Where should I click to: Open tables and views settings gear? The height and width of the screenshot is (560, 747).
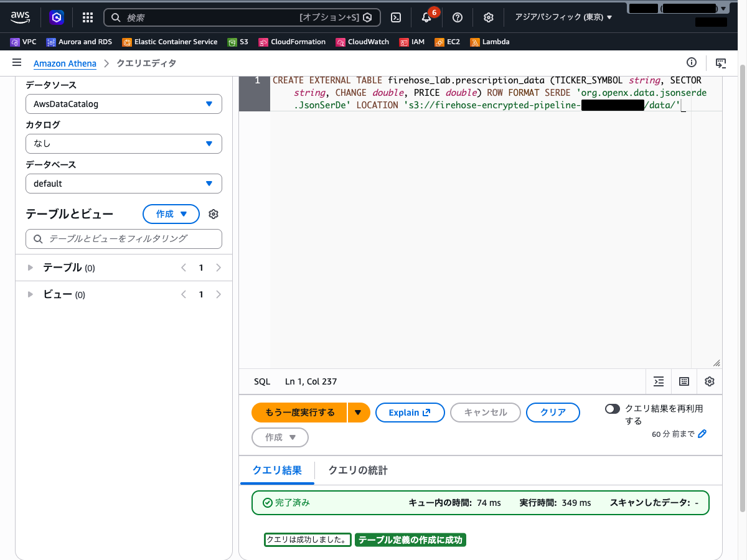[214, 214]
